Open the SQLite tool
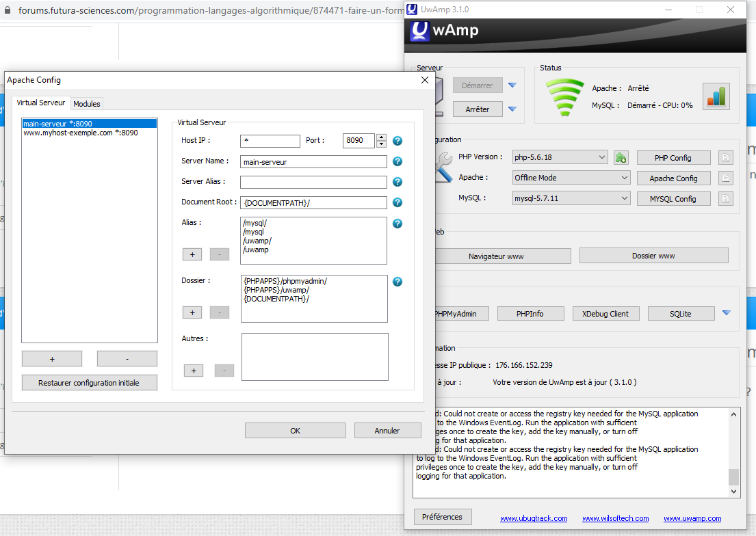The height and width of the screenshot is (536, 756). click(681, 314)
